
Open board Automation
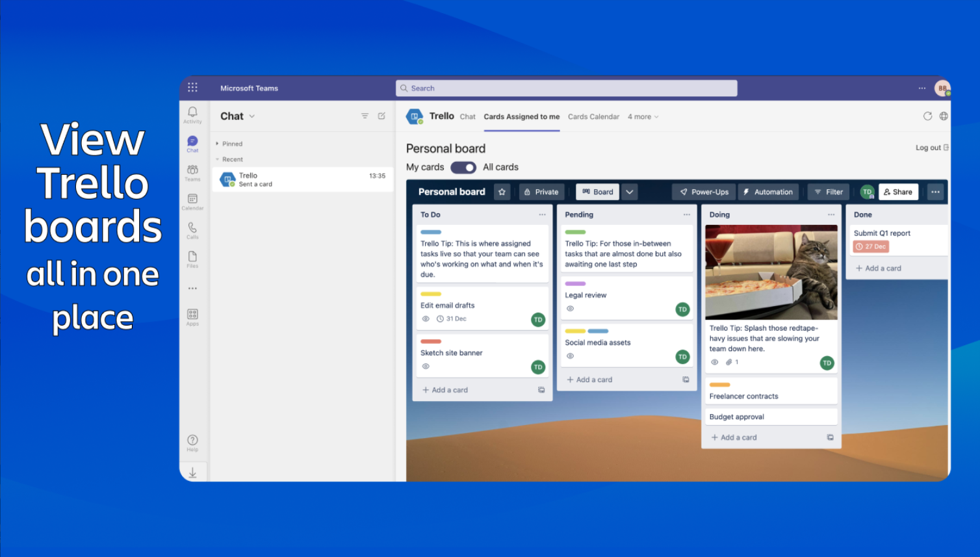click(x=767, y=192)
